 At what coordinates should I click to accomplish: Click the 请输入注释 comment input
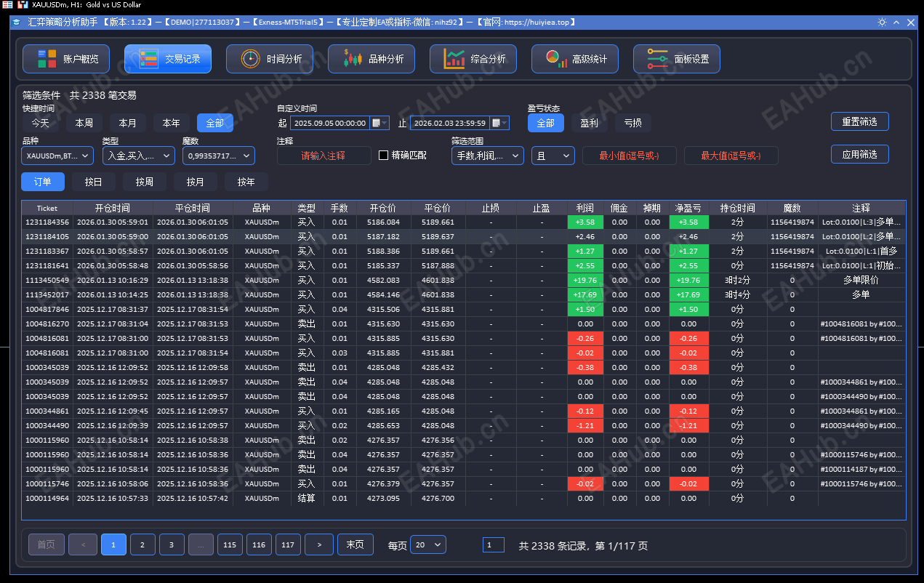tap(324, 156)
